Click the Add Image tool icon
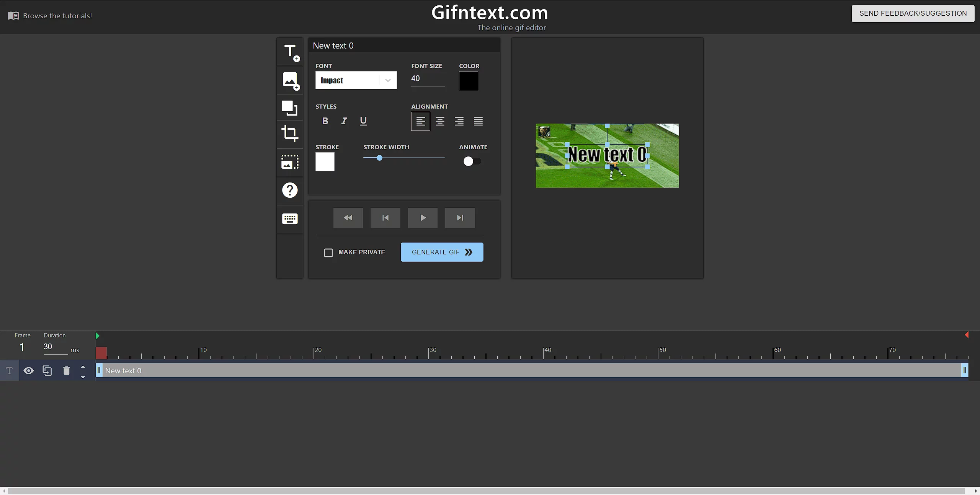Viewport: 980px width, 495px height. [290, 80]
